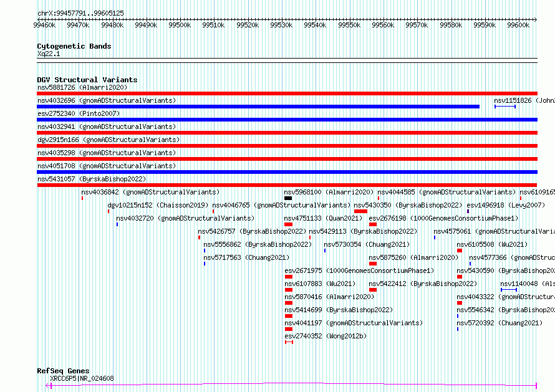Click the chrX:99457791..99605125 region label
Viewport: 555px width, 392px height.
tap(80, 14)
